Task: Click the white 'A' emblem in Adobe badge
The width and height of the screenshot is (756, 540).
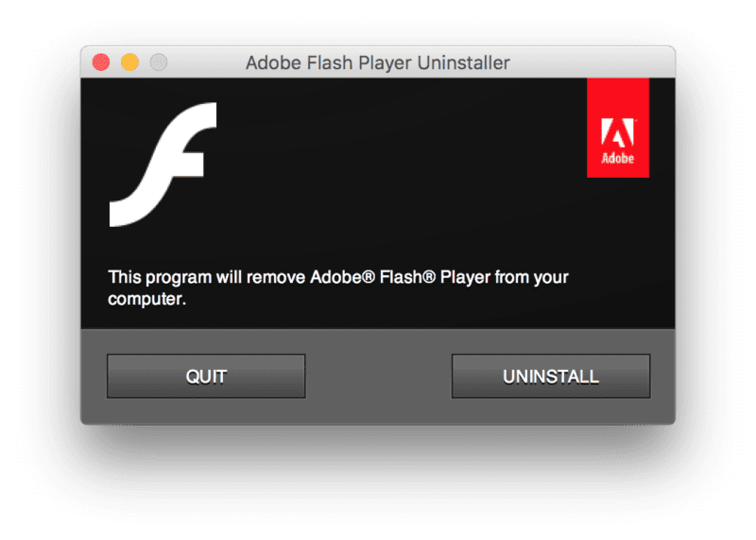Action: point(618,132)
